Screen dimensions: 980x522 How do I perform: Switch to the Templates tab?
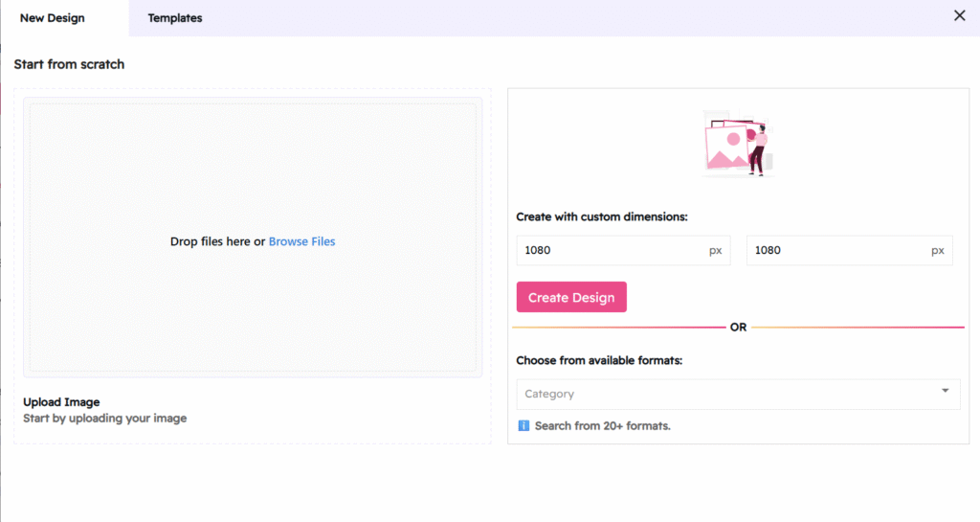(175, 18)
